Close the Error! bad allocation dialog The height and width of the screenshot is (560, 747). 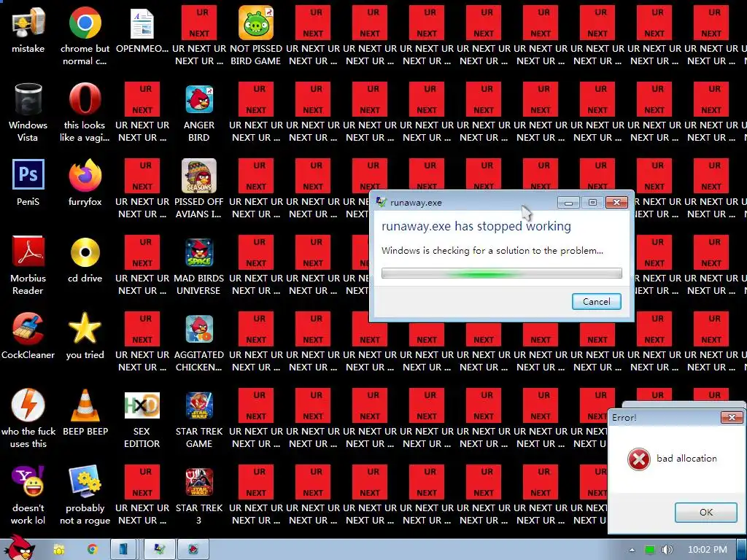(732, 418)
